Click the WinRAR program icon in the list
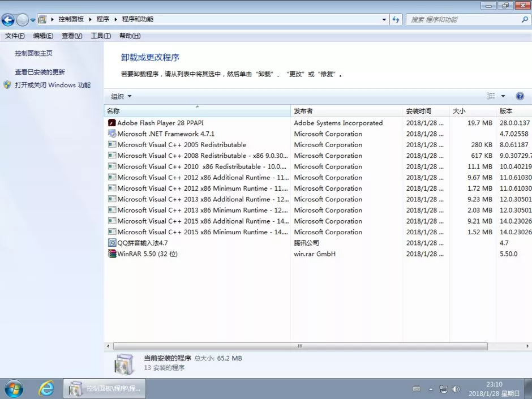The image size is (532, 399). point(111,254)
